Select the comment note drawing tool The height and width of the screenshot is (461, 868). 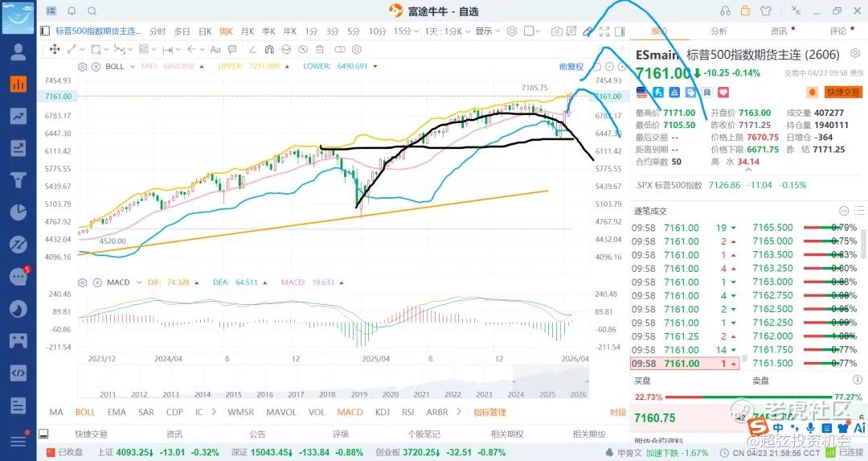(x=232, y=49)
